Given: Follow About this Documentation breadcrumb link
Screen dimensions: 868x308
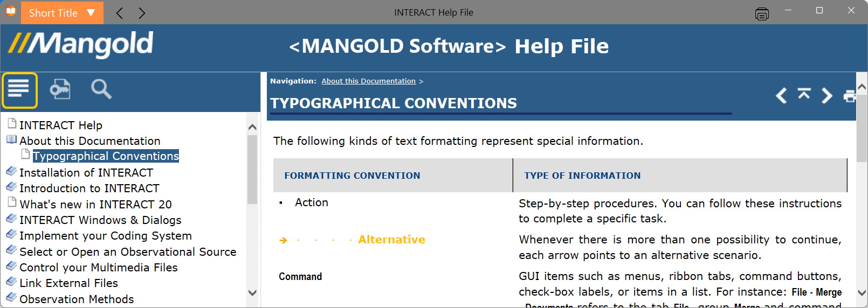Looking at the screenshot, I should pyautogui.click(x=369, y=81).
